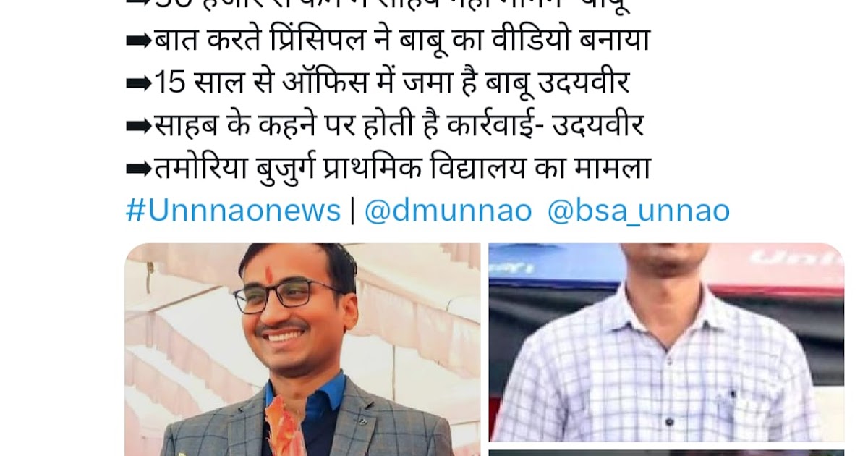Click arrow bullet before 'बात करते प्रिंसिपल'
This screenshot has width=868, height=456.
[x=139, y=41]
